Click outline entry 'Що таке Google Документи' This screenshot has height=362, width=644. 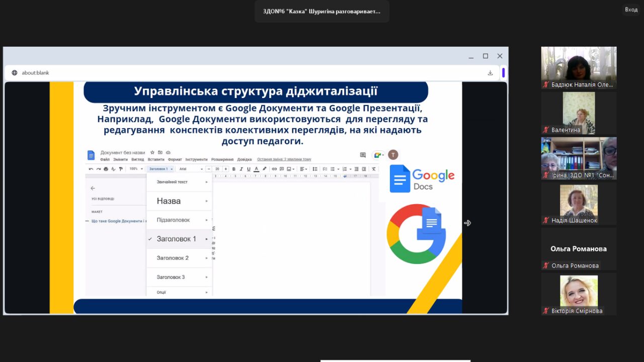(x=119, y=221)
